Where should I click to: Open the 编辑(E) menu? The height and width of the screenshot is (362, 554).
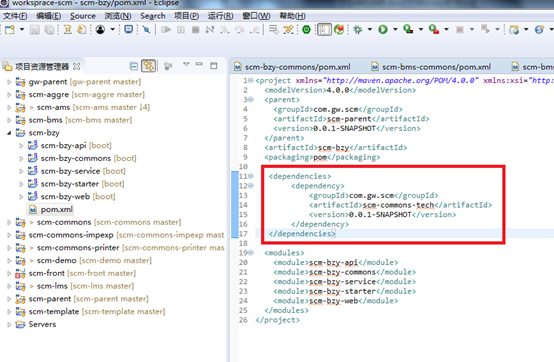pyautogui.click(x=48, y=16)
